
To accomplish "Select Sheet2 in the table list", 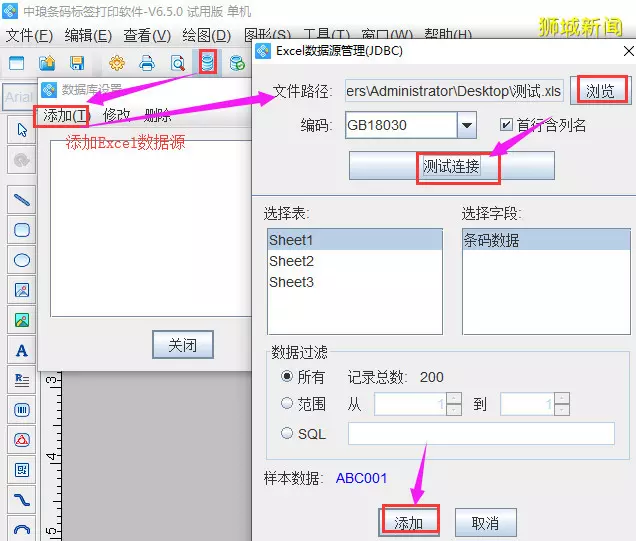I will tap(355, 261).
